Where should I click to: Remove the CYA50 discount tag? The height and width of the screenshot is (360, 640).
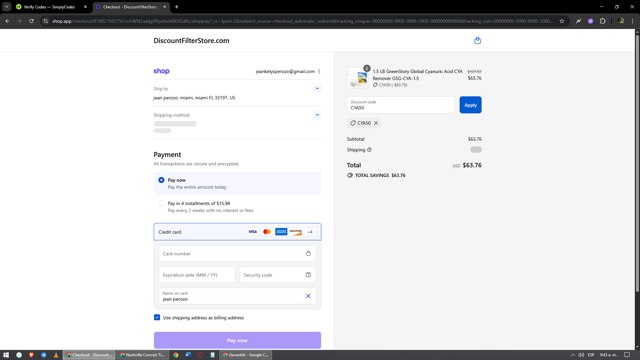tap(376, 123)
